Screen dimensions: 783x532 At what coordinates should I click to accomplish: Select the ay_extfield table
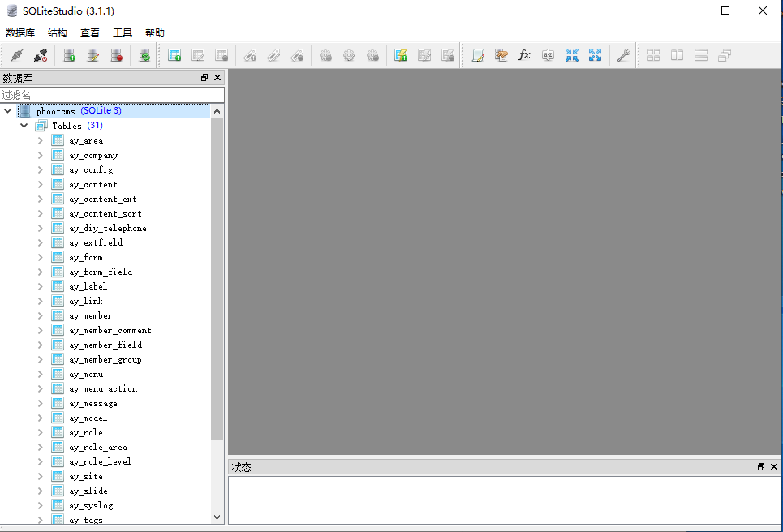coord(96,242)
